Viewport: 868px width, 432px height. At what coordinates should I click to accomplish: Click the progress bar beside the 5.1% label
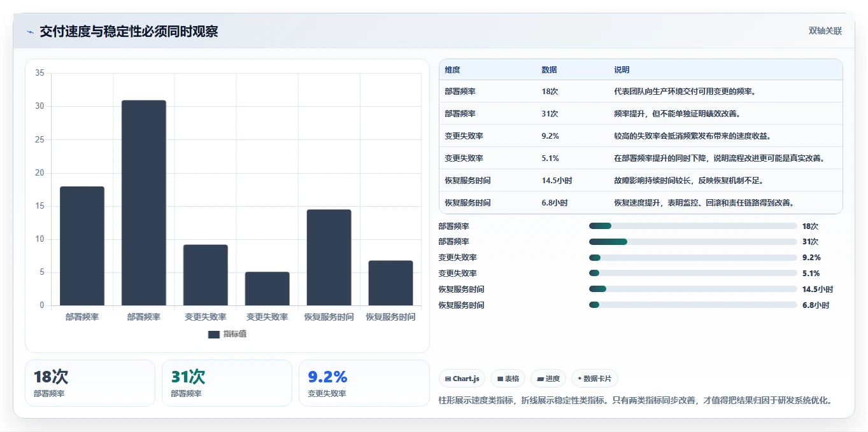tap(693, 274)
